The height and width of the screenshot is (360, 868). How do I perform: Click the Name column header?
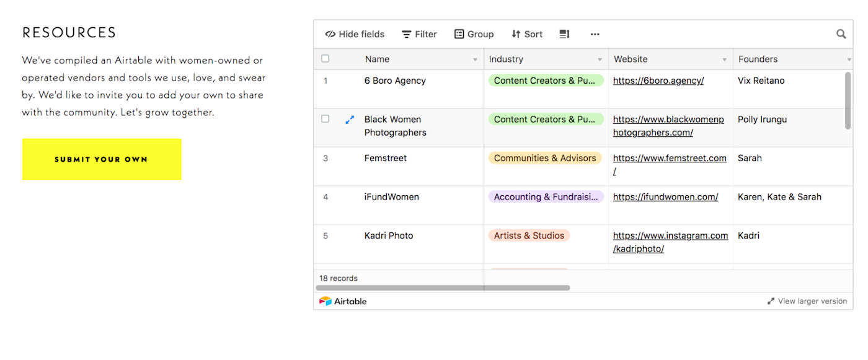[422, 59]
